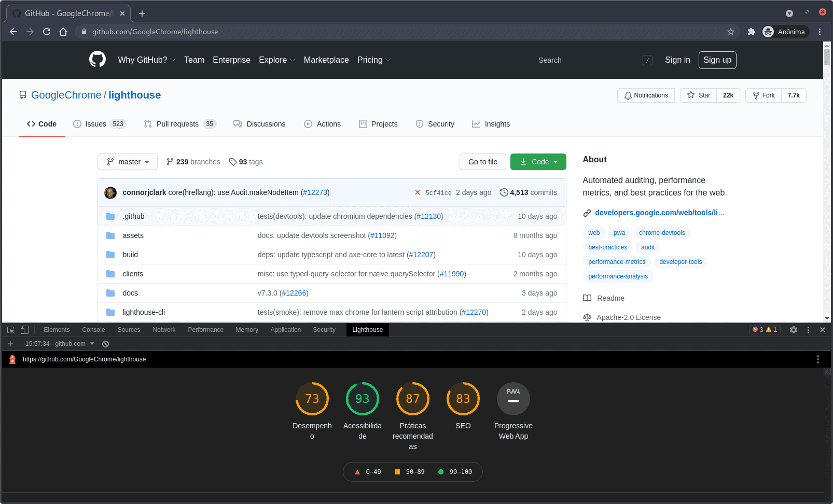Click the Go to file button
Screen dimensions: 833x504
coord(483,162)
